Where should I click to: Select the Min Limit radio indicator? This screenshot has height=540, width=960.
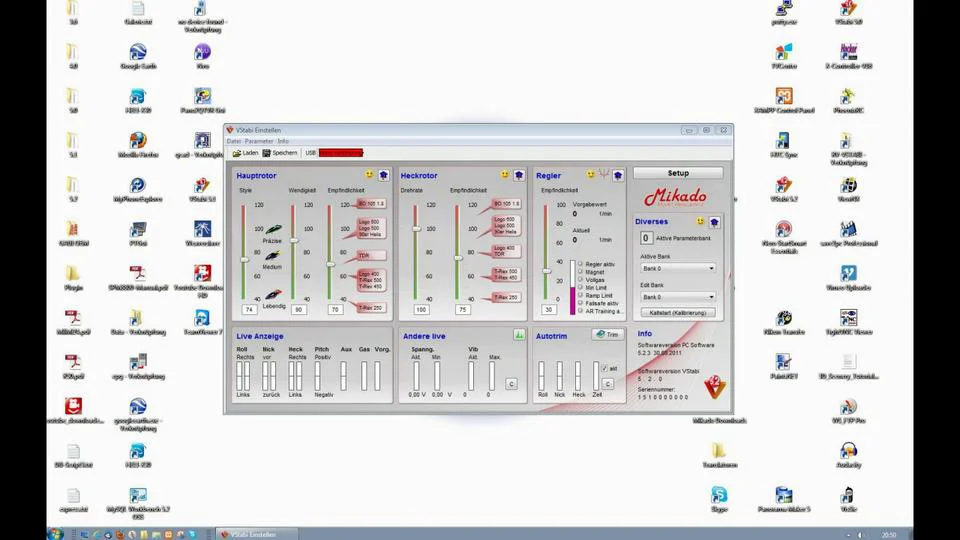(580, 287)
